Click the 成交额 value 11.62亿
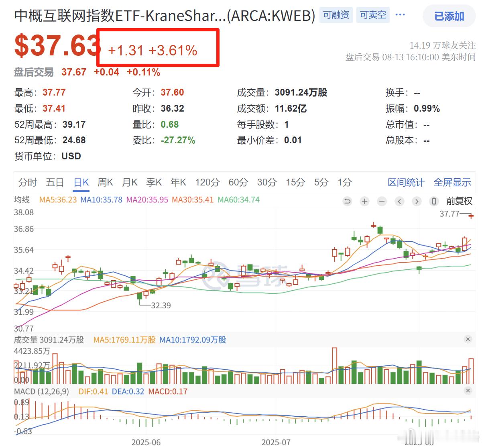 [x=291, y=108]
